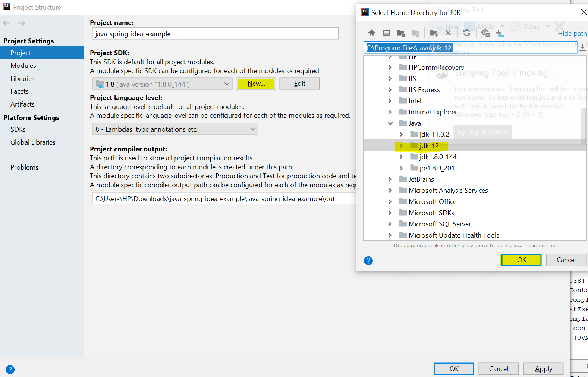588x377 pixels.
Task: Click the Hide path link
Action: tap(572, 34)
